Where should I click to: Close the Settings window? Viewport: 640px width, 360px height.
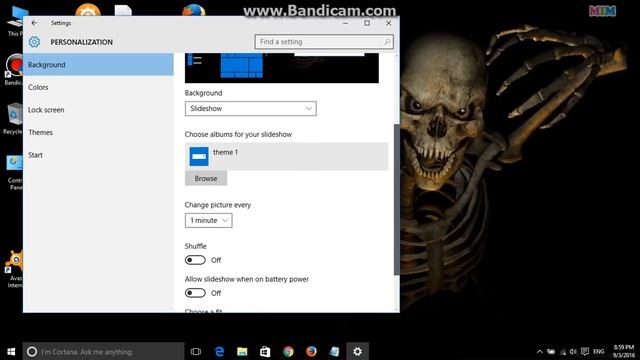pos(389,23)
